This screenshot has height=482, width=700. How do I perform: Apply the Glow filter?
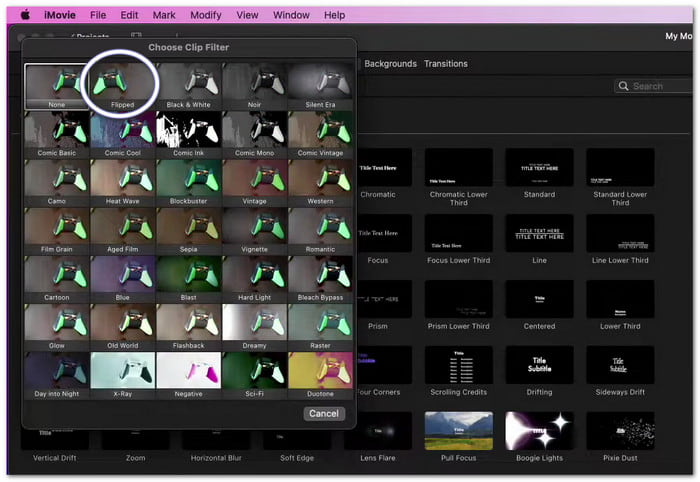pyautogui.click(x=57, y=327)
